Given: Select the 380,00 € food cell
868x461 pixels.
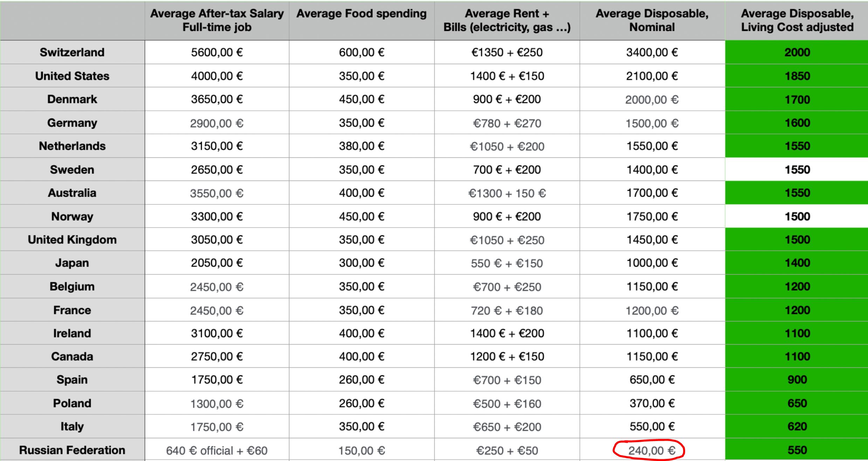Looking at the screenshot, I should pyautogui.click(x=361, y=146).
